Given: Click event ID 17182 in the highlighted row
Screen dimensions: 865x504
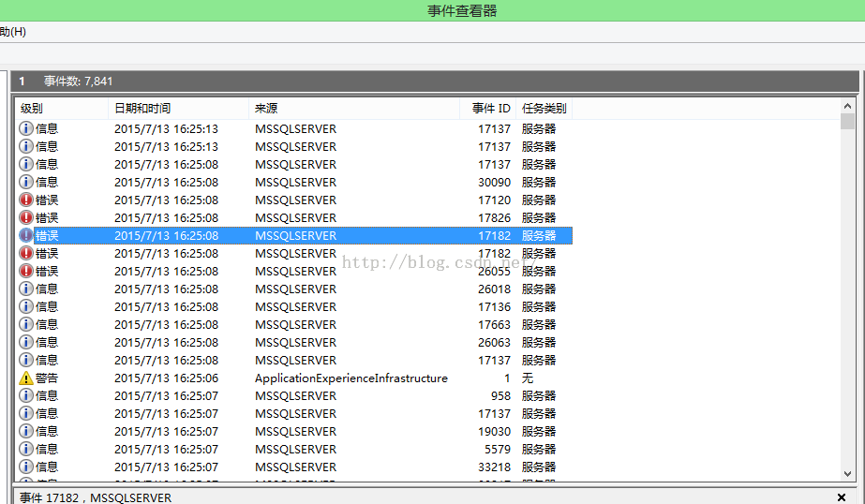Looking at the screenshot, I should pyautogui.click(x=494, y=235).
